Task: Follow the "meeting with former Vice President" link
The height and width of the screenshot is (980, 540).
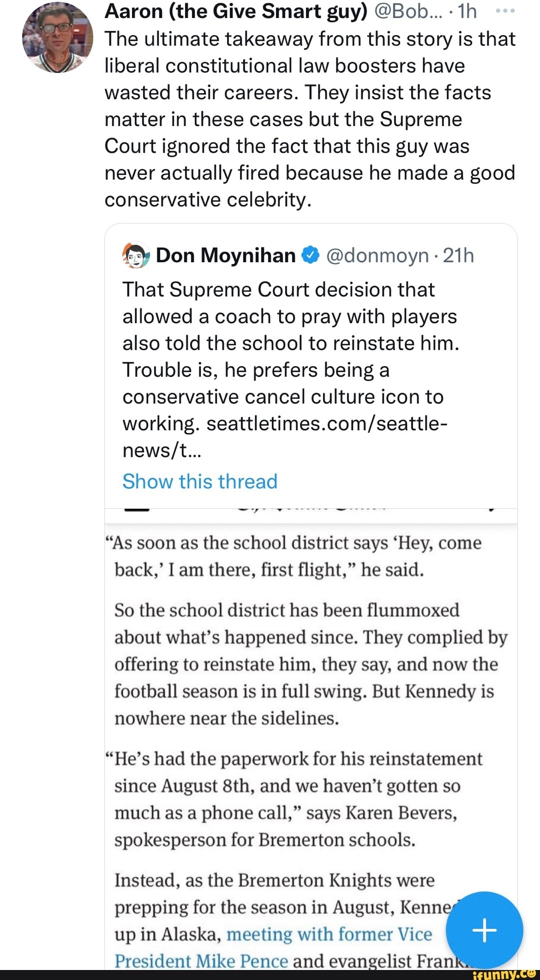Action: pyautogui.click(x=329, y=934)
